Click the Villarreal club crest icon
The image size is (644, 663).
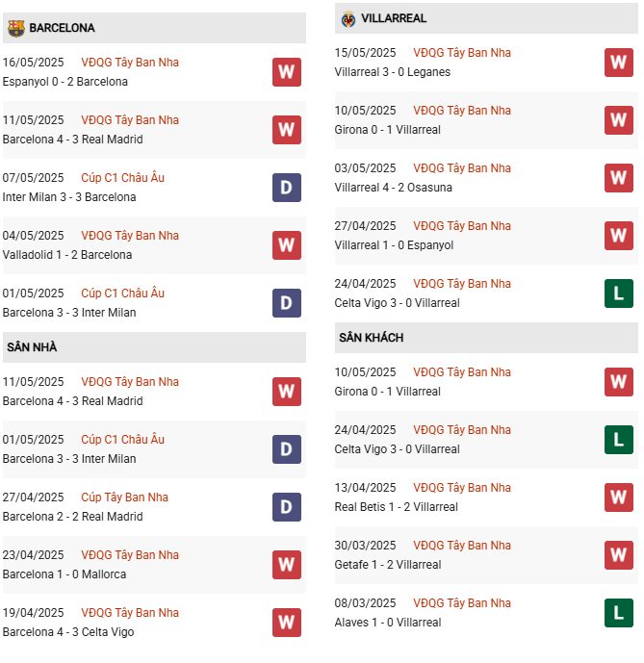(x=348, y=19)
